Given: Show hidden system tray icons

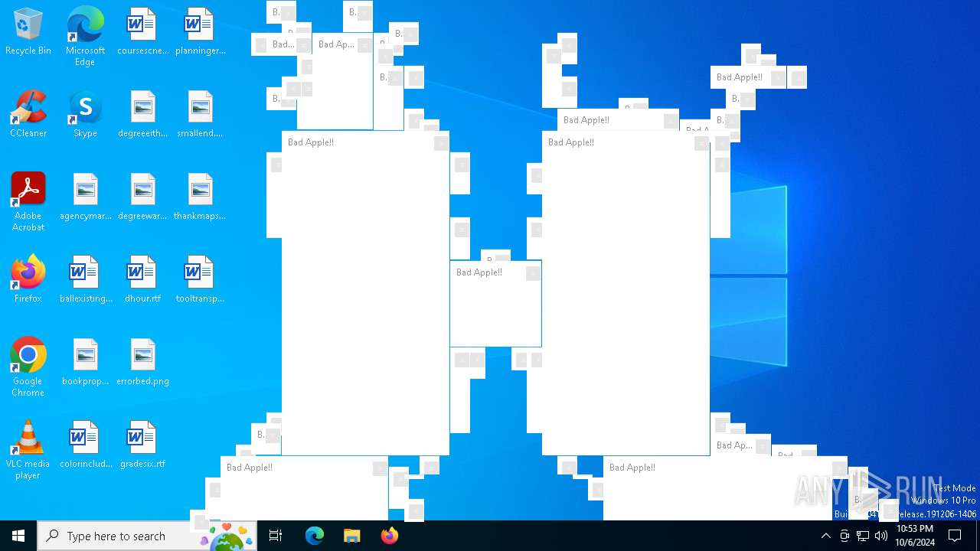Looking at the screenshot, I should pyautogui.click(x=825, y=536).
